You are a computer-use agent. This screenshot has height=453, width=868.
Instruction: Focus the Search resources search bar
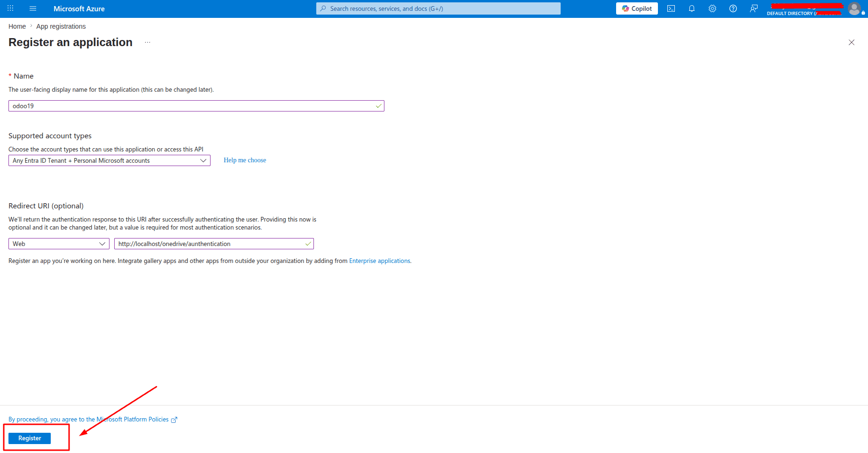(438, 8)
